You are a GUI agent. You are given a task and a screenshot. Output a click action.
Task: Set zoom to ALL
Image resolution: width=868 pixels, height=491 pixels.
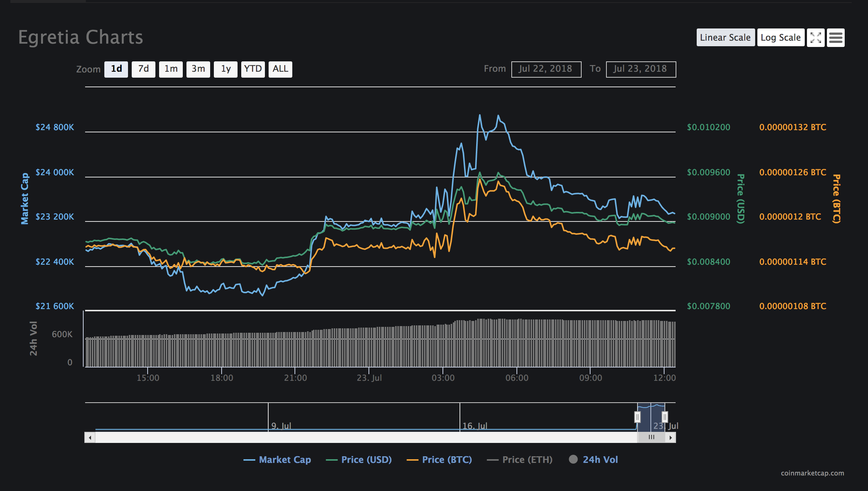[280, 69]
